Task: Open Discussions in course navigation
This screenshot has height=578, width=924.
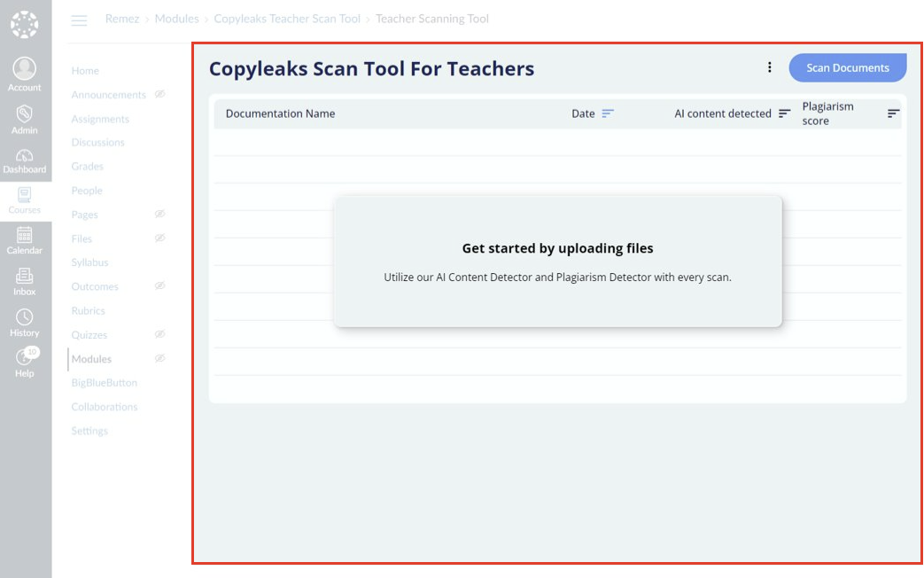Action: [97, 143]
